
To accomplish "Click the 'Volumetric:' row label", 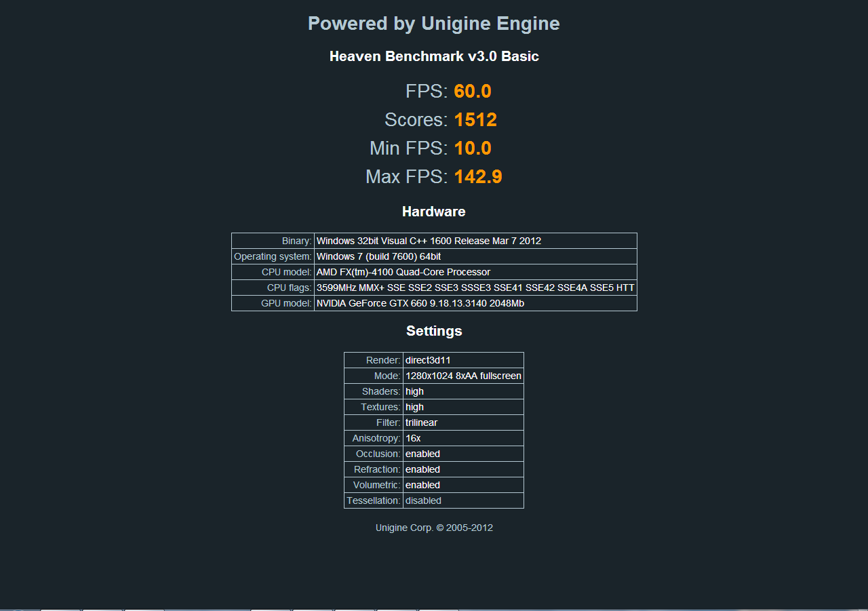I will pyautogui.click(x=377, y=485).
